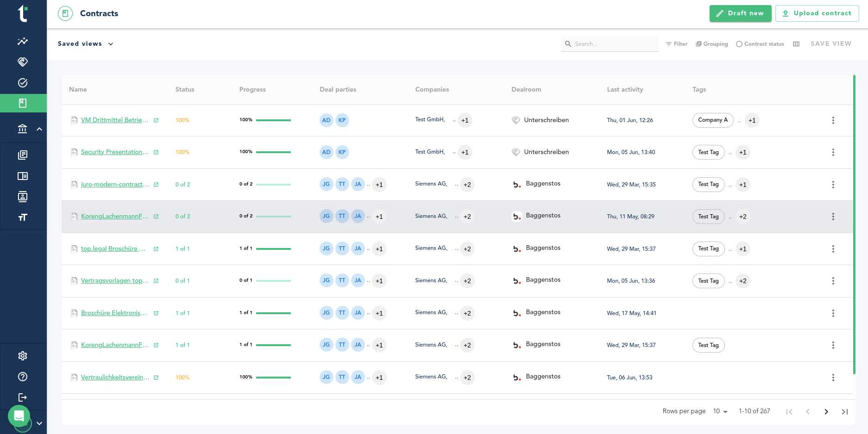Expand the Saved views dropdown

pos(86,44)
